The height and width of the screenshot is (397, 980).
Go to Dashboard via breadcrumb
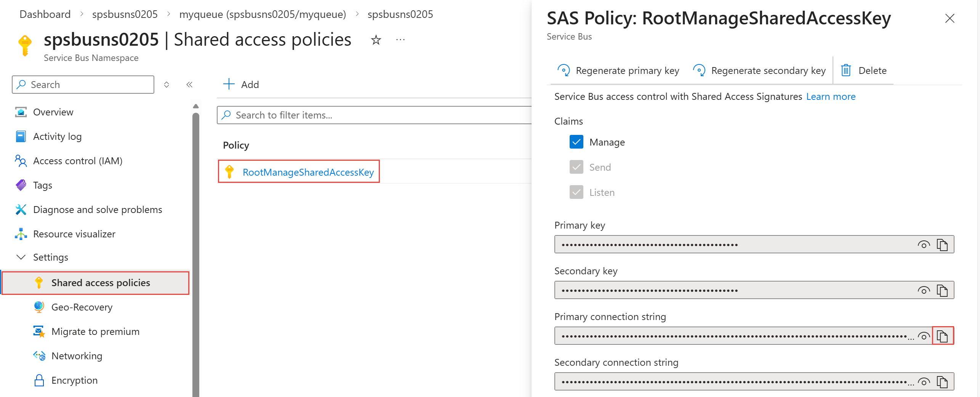45,14
